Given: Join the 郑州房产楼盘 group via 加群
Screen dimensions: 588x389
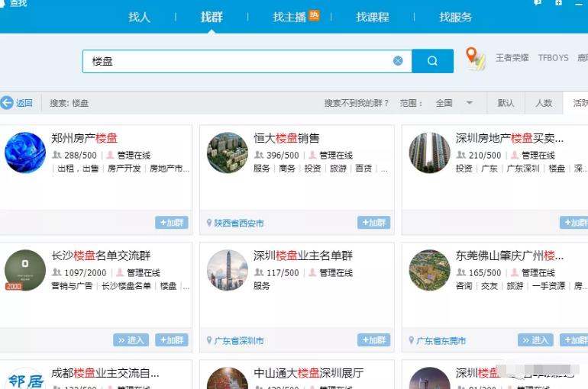Looking at the screenshot, I should [172, 223].
